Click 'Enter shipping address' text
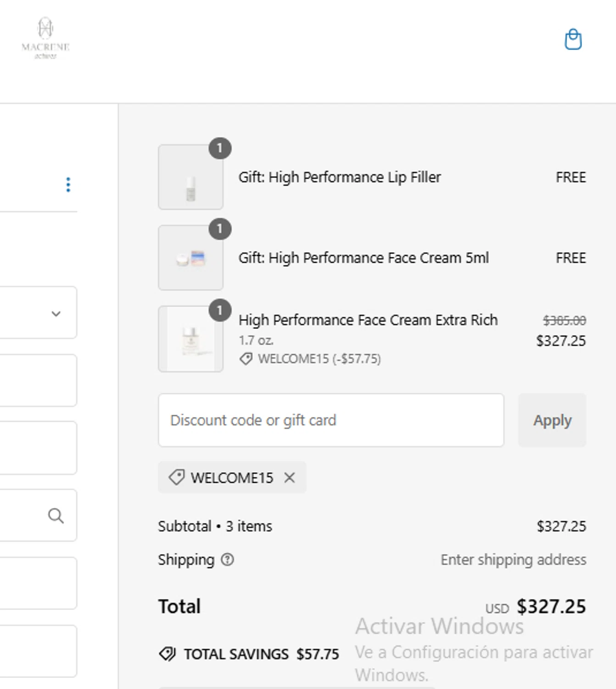 pyautogui.click(x=513, y=559)
